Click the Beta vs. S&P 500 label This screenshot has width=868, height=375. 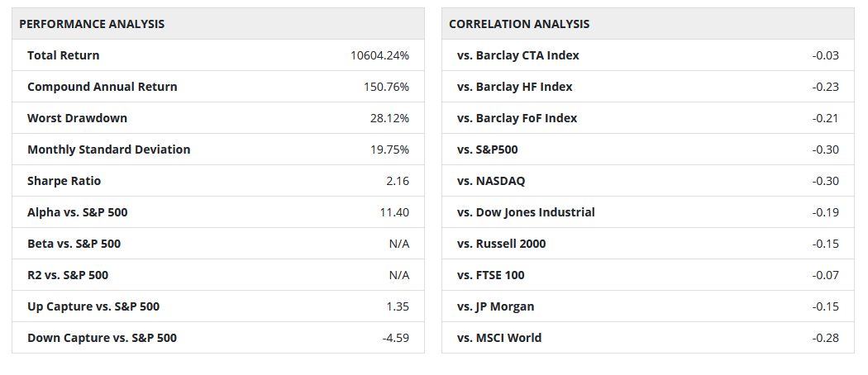74,244
